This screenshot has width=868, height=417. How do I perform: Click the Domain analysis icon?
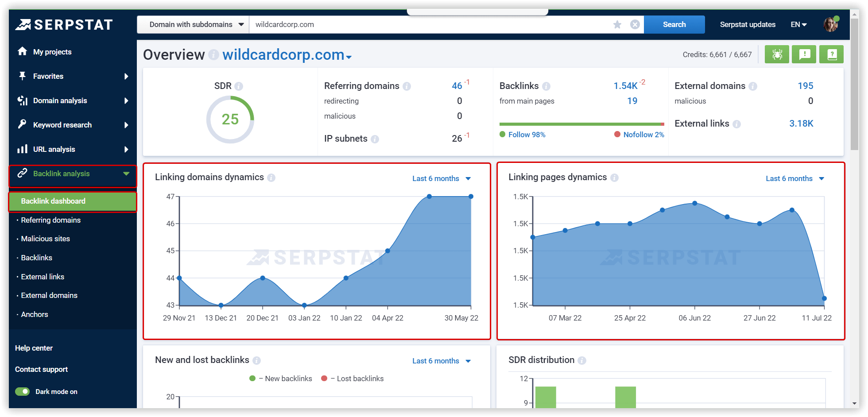[x=22, y=100]
